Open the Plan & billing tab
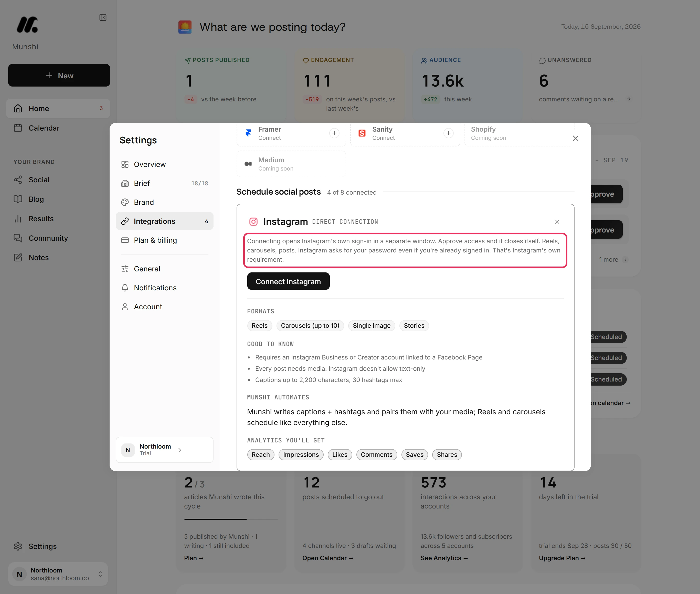 pos(165,240)
